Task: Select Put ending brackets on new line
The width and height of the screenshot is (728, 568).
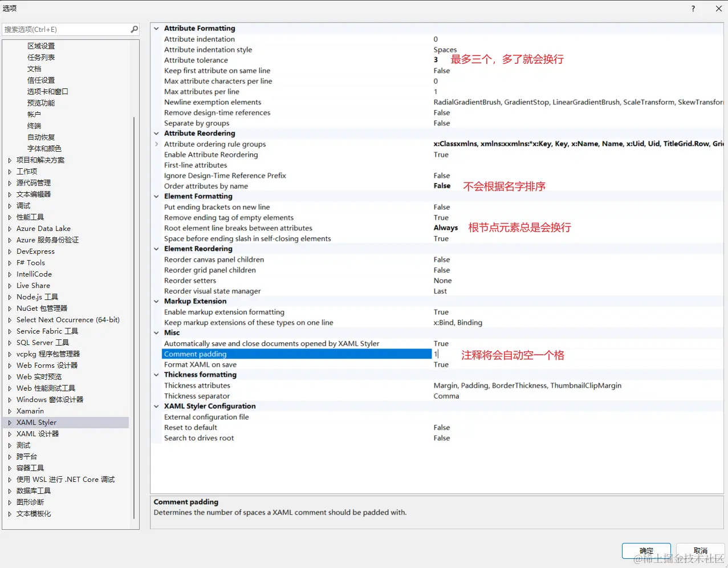Action: pyautogui.click(x=217, y=207)
